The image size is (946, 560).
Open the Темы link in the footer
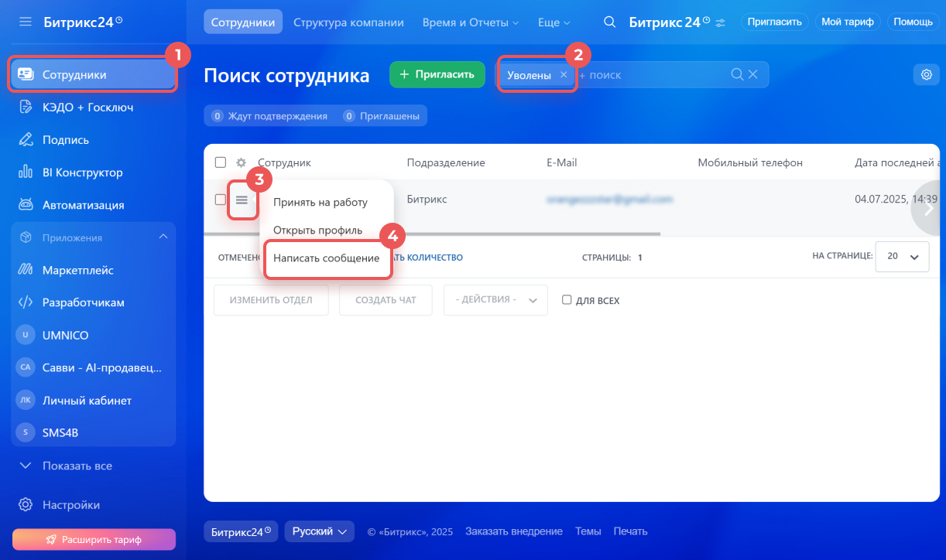coord(588,531)
